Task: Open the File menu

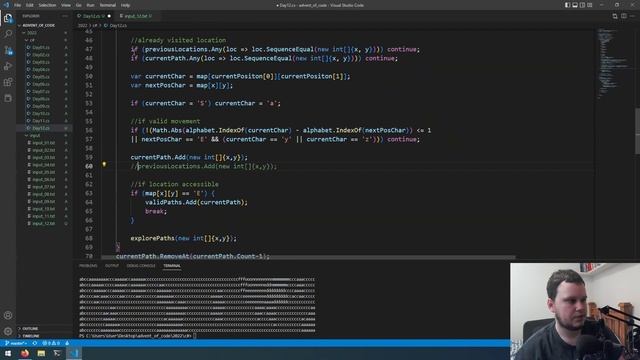Action: [18, 5]
